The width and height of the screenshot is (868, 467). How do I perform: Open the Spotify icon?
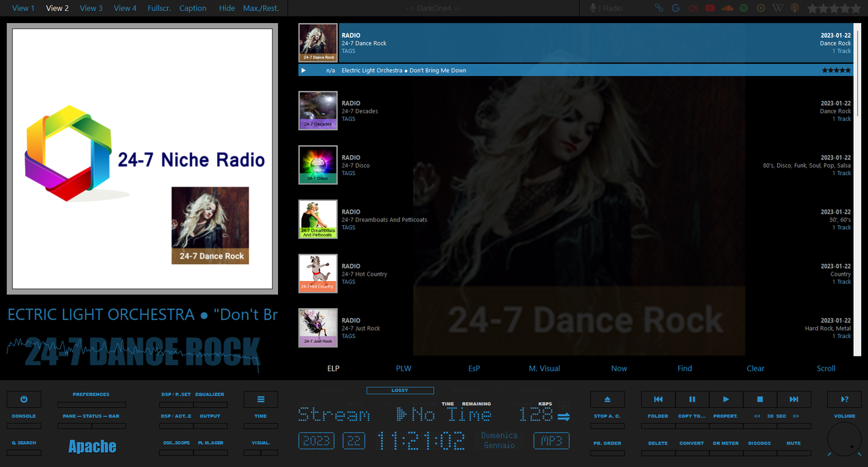click(744, 8)
